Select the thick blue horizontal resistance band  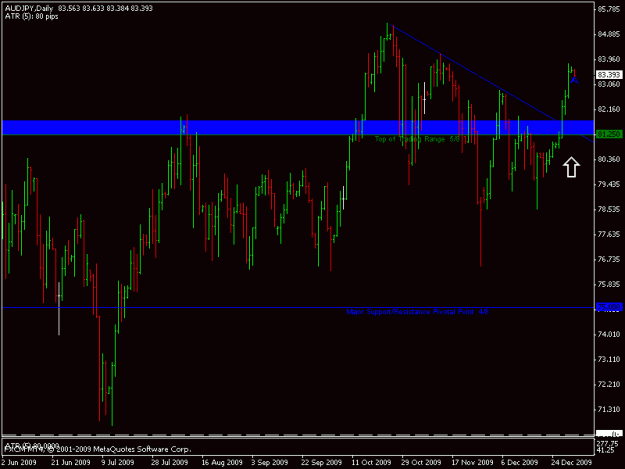(x=298, y=128)
